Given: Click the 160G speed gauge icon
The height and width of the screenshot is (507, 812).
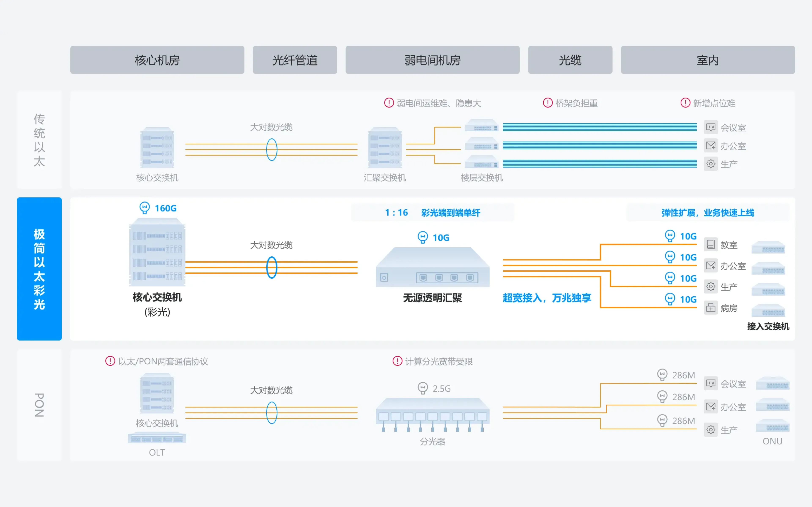Looking at the screenshot, I should (x=145, y=208).
